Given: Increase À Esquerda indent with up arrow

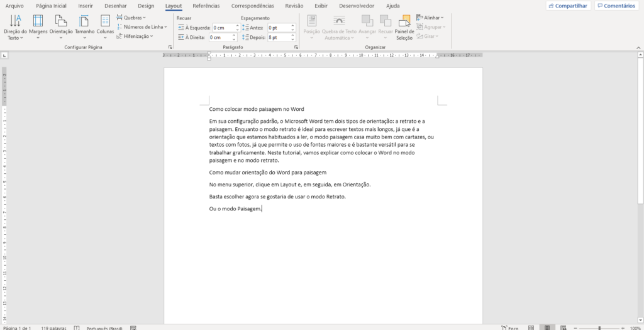Looking at the screenshot, I should (237, 26).
